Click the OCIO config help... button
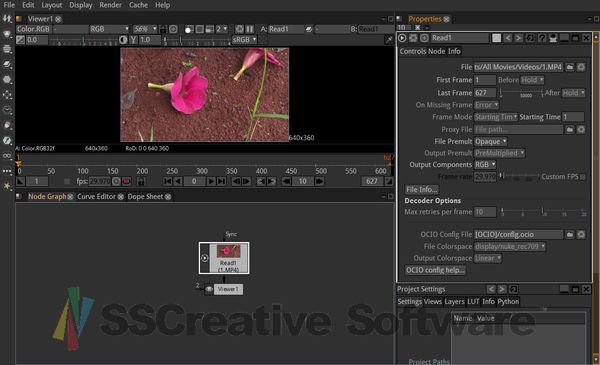600x365 pixels. (435, 270)
